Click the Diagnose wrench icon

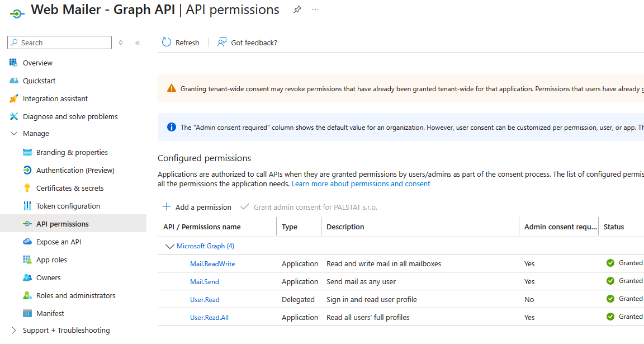(13, 116)
